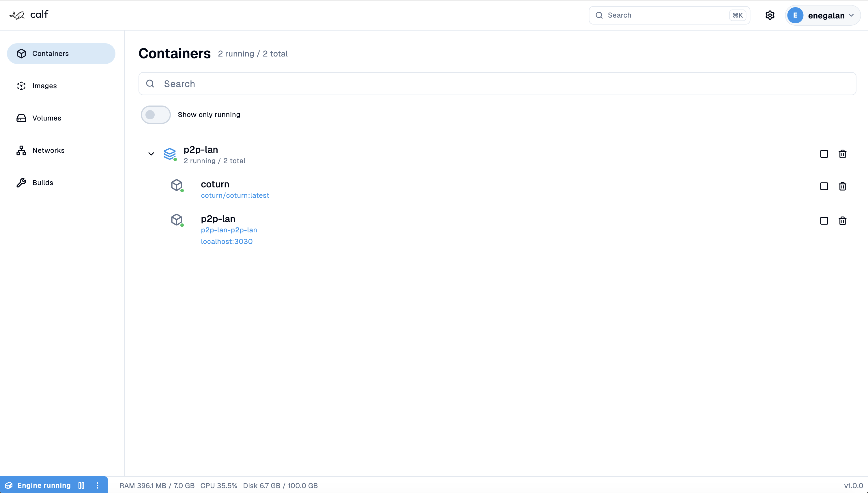
Task: Click the ⌘K shortcut badge
Action: pyautogui.click(x=738, y=15)
